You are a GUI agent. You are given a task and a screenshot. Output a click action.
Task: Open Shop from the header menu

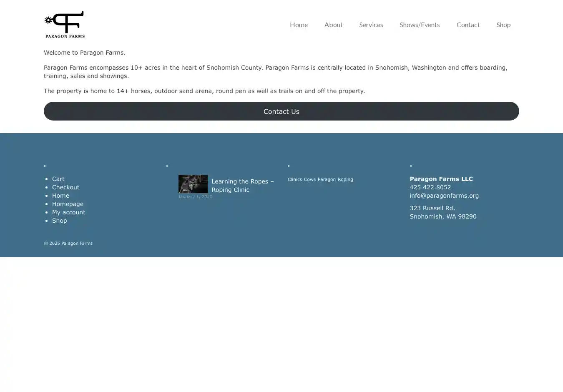pos(503,25)
